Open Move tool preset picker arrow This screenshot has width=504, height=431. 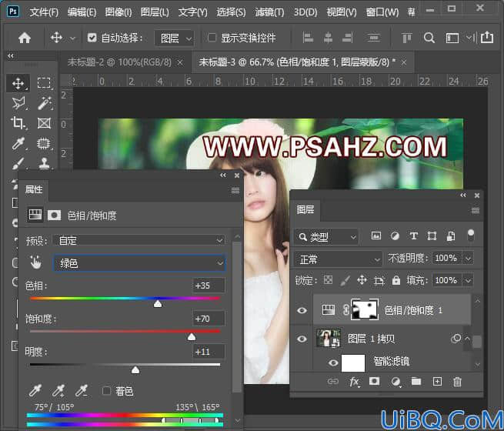click(72, 38)
